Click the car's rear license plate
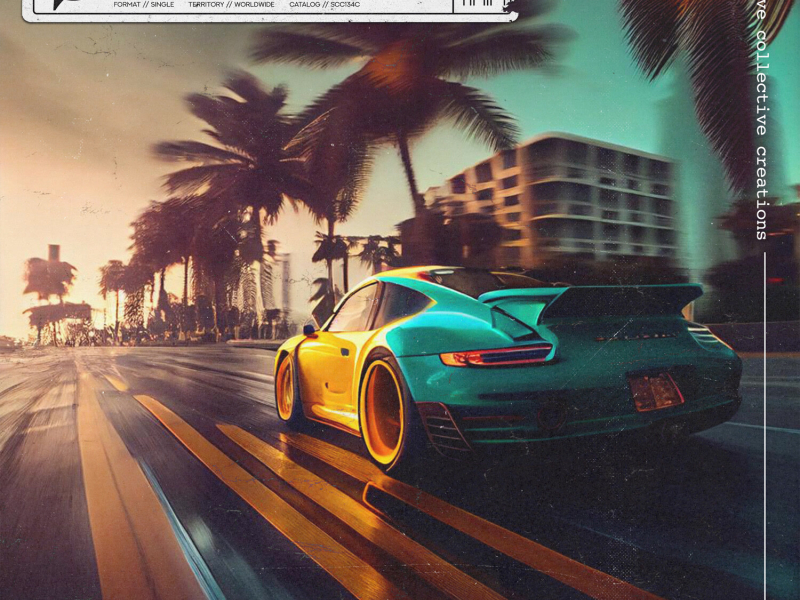Viewport: 800px width, 600px height. point(656,391)
